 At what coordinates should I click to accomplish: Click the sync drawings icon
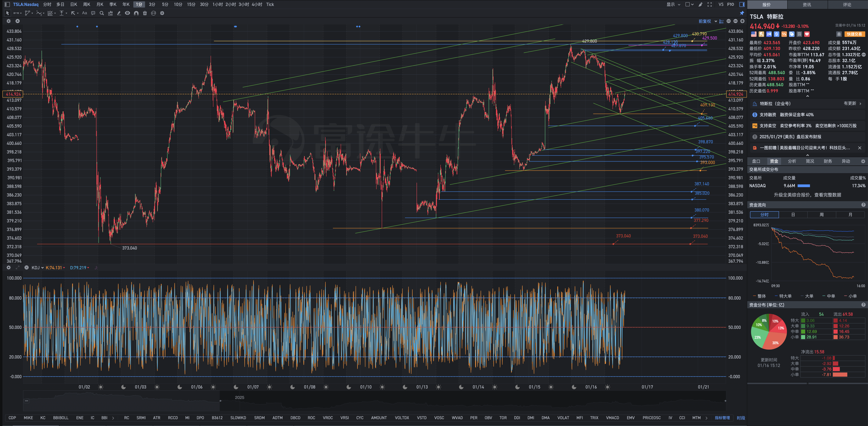point(153,13)
